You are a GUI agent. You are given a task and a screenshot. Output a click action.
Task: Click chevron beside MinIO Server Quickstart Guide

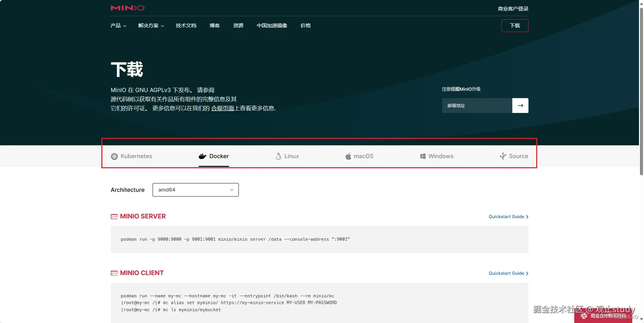pos(527,217)
